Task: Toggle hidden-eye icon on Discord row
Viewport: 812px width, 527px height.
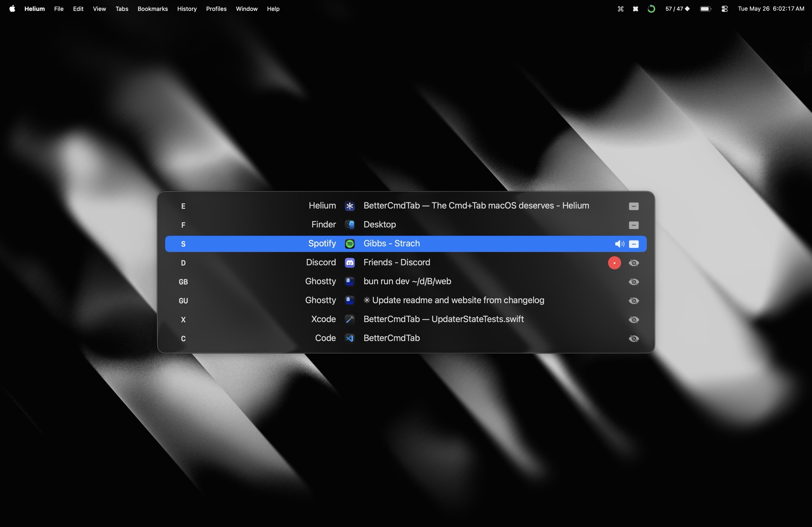Action: tap(634, 263)
